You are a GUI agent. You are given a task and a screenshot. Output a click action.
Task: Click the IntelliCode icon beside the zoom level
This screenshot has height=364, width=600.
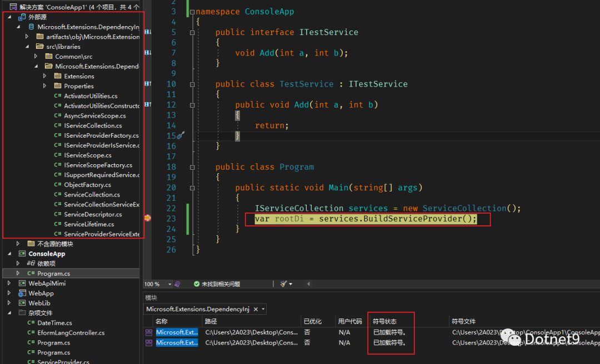177,284
